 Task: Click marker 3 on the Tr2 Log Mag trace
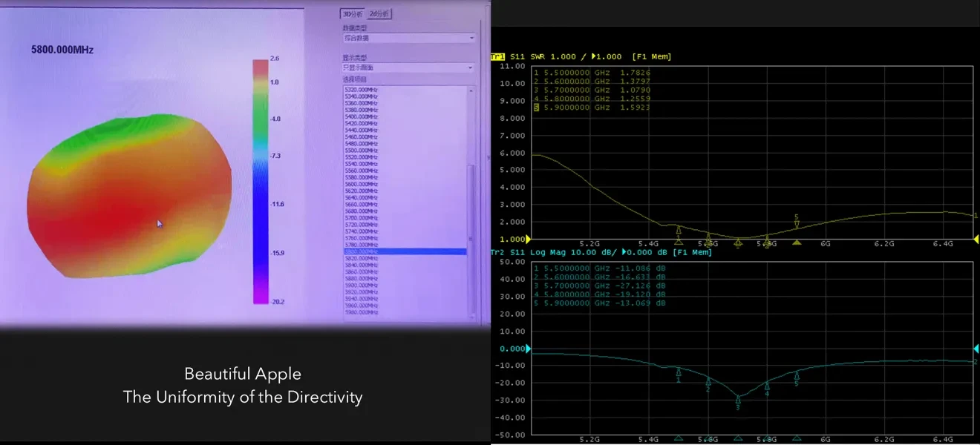pyautogui.click(x=737, y=400)
